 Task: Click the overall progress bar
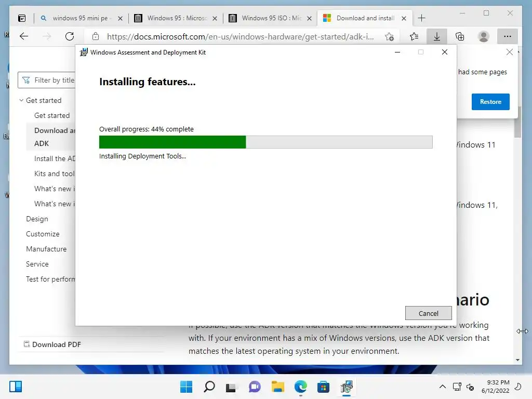pyautogui.click(x=265, y=142)
